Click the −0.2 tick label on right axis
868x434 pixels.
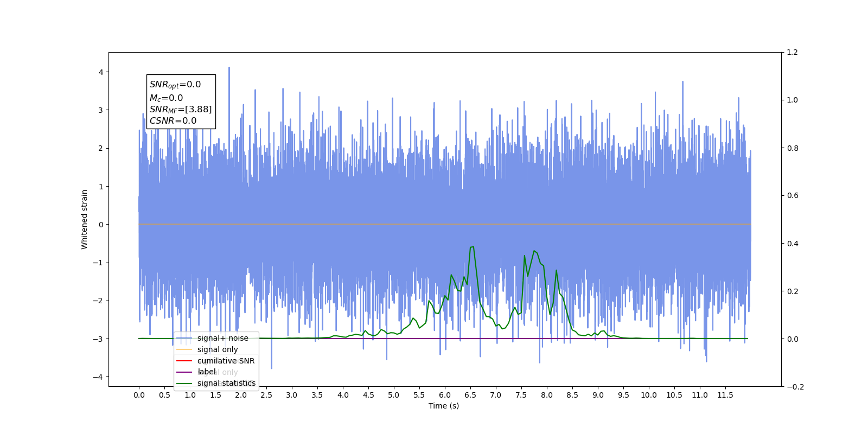(795, 387)
